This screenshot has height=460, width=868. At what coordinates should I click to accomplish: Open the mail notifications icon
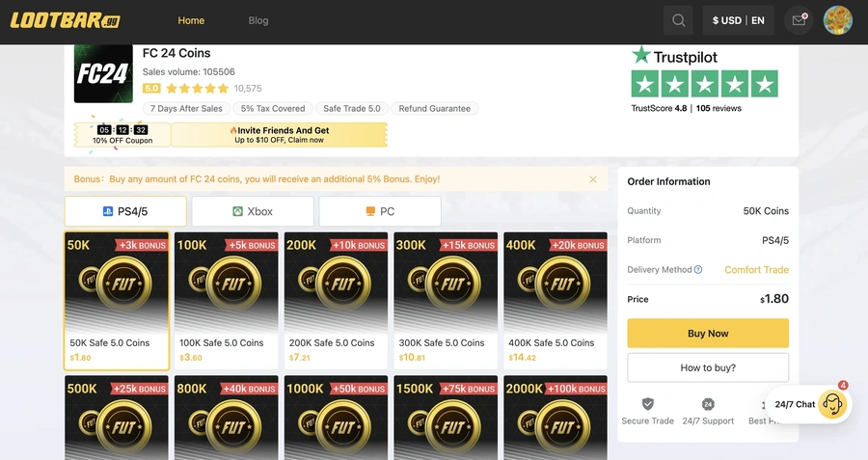799,20
